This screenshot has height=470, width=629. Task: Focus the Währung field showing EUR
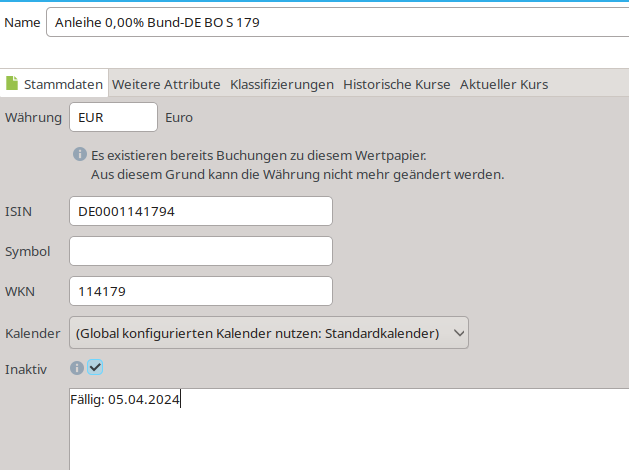pos(113,117)
